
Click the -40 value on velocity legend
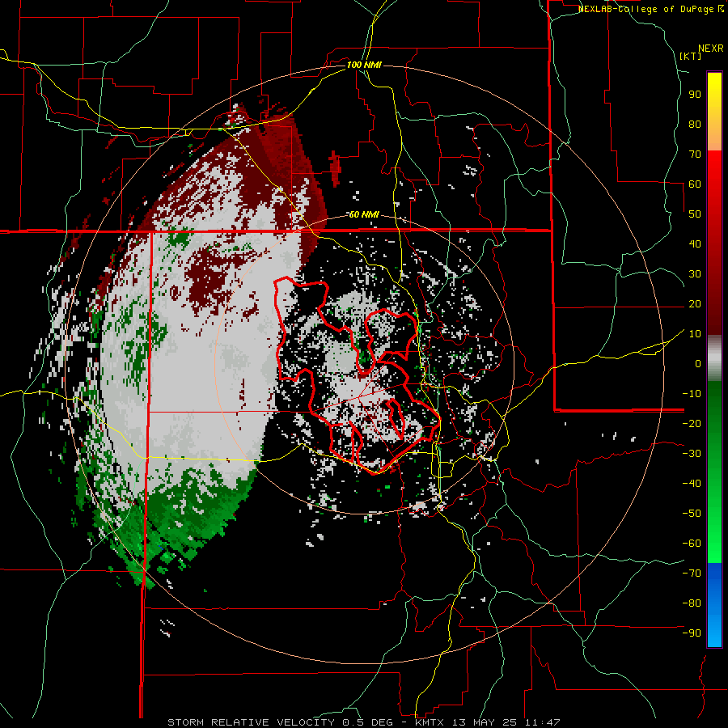[x=692, y=484]
